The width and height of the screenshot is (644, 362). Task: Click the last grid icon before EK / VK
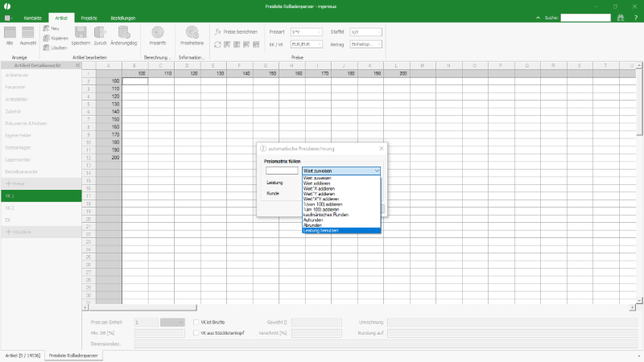tap(256, 44)
